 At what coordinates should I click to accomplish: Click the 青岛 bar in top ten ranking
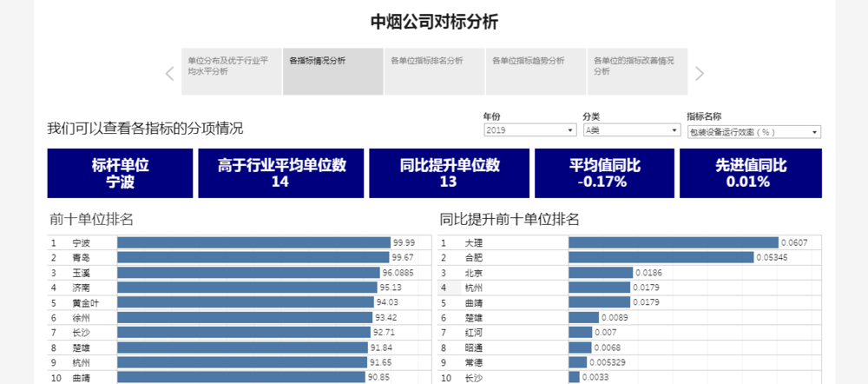pos(253,258)
